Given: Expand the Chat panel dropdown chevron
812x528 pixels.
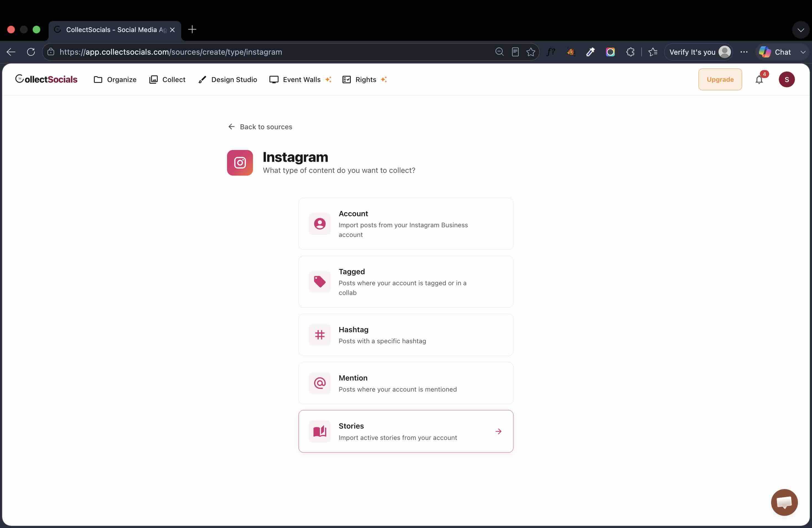Looking at the screenshot, I should point(803,52).
